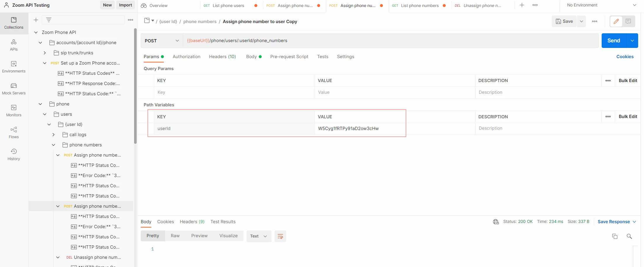Open the Text response format dropdown

[x=259, y=236]
